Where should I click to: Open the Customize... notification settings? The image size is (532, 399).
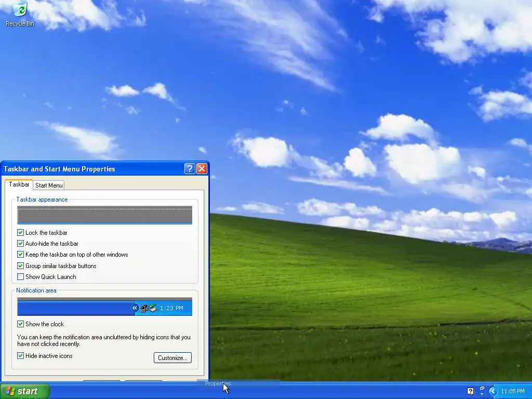tap(172, 357)
